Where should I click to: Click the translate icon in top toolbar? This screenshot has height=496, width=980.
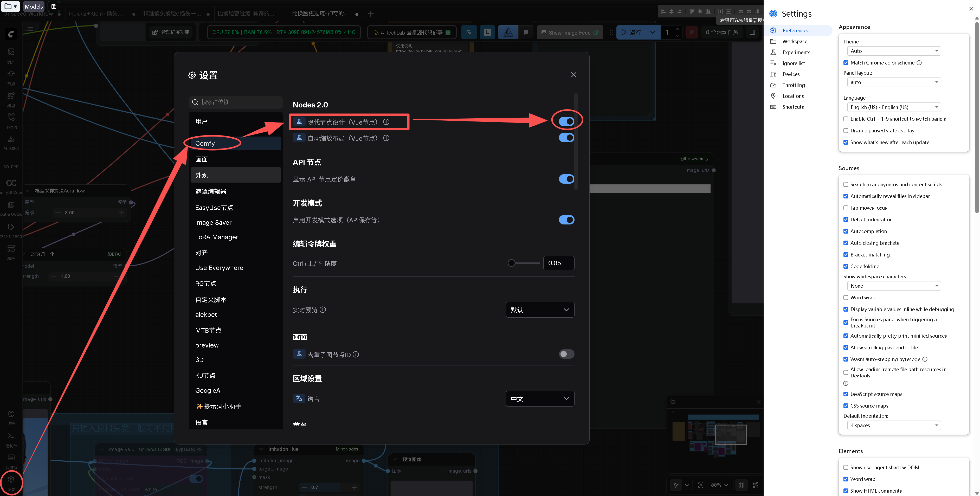[x=469, y=32]
